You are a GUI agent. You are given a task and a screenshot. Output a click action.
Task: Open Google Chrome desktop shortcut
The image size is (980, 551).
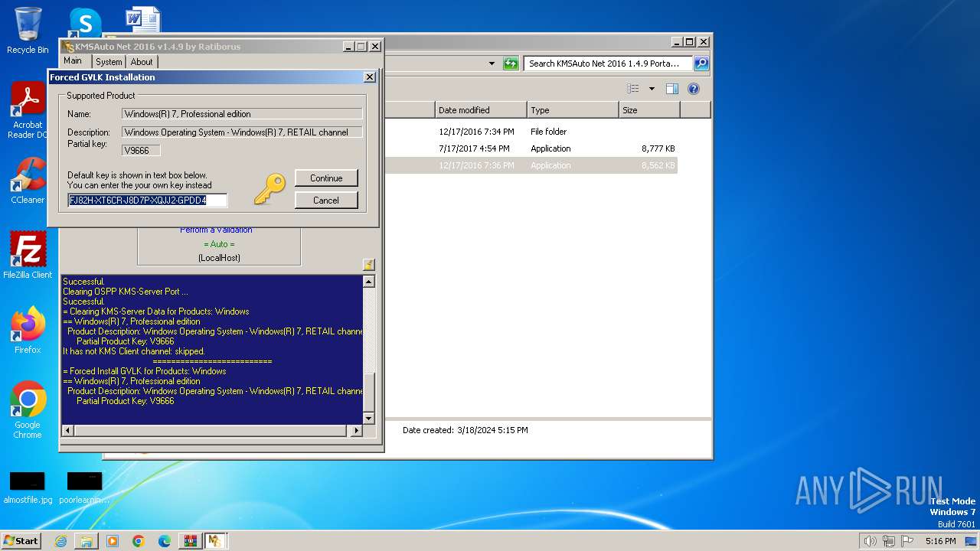point(28,410)
